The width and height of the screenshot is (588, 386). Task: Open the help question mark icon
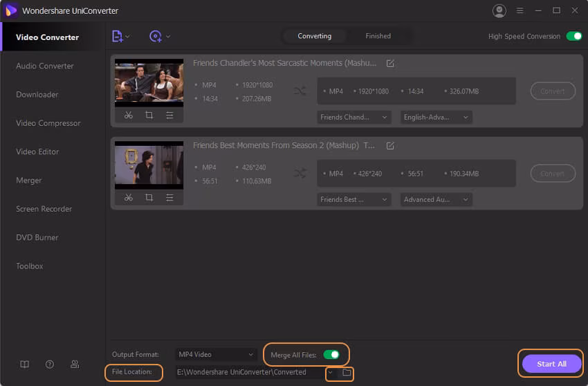pyautogui.click(x=50, y=365)
